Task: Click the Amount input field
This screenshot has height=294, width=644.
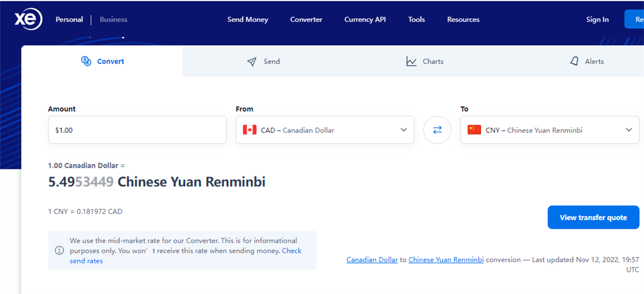Action: tap(137, 130)
